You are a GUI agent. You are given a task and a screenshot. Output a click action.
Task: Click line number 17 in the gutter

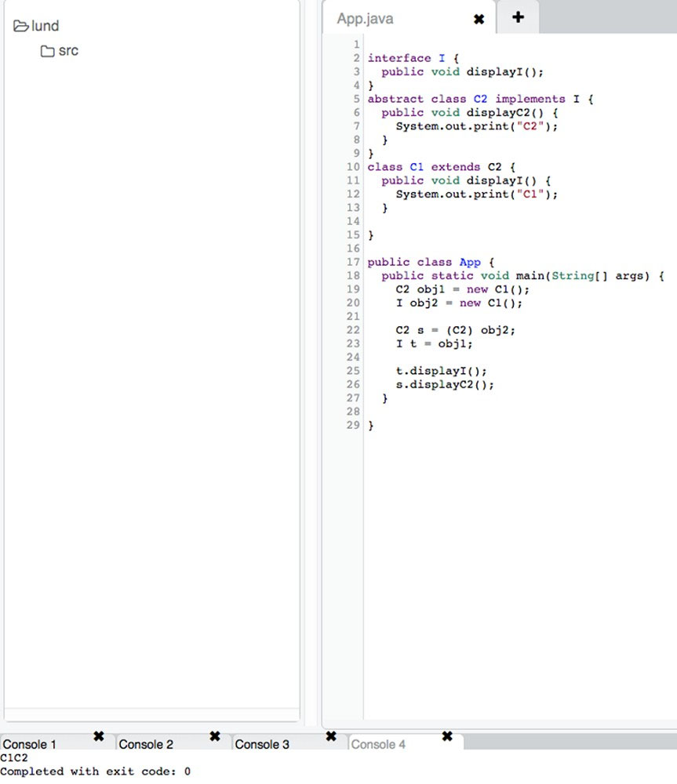pos(353,262)
